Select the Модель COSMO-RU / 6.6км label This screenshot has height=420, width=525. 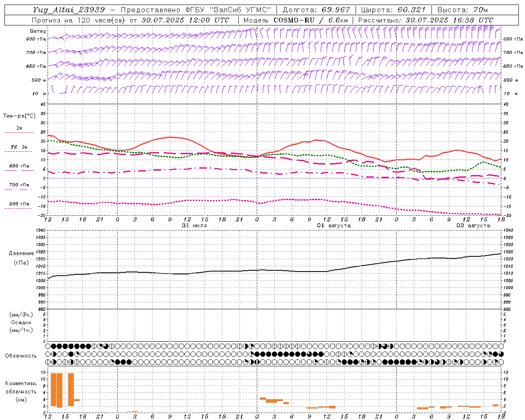295,20
